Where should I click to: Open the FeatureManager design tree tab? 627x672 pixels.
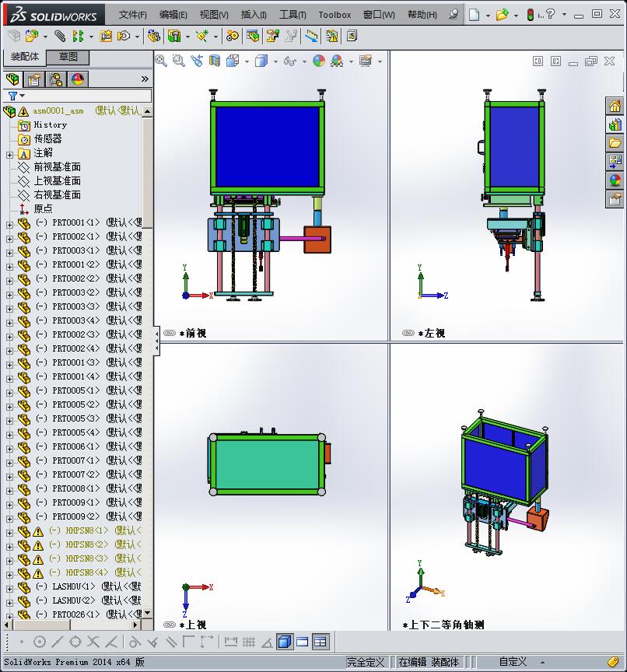(x=13, y=79)
